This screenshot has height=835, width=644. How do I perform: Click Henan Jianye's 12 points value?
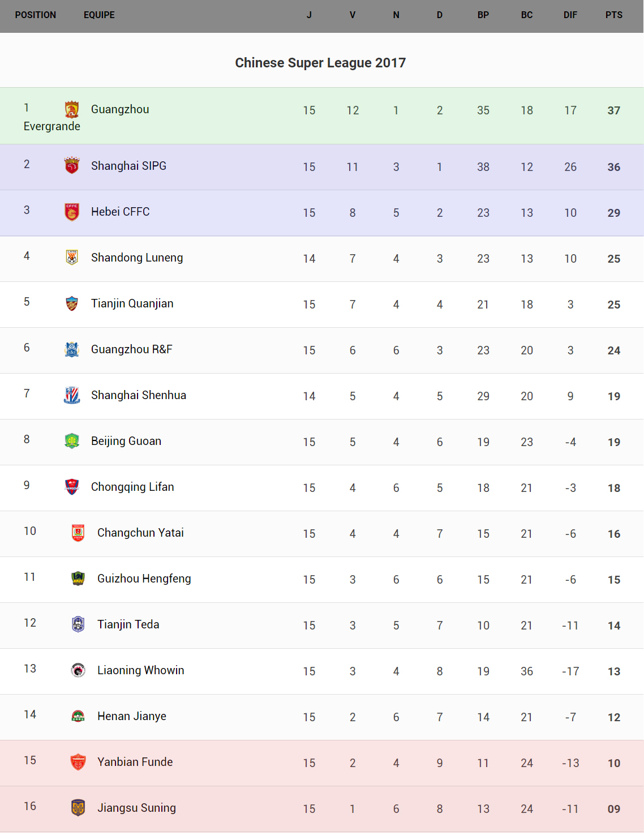pyautogui.click(x=613, y=717)
